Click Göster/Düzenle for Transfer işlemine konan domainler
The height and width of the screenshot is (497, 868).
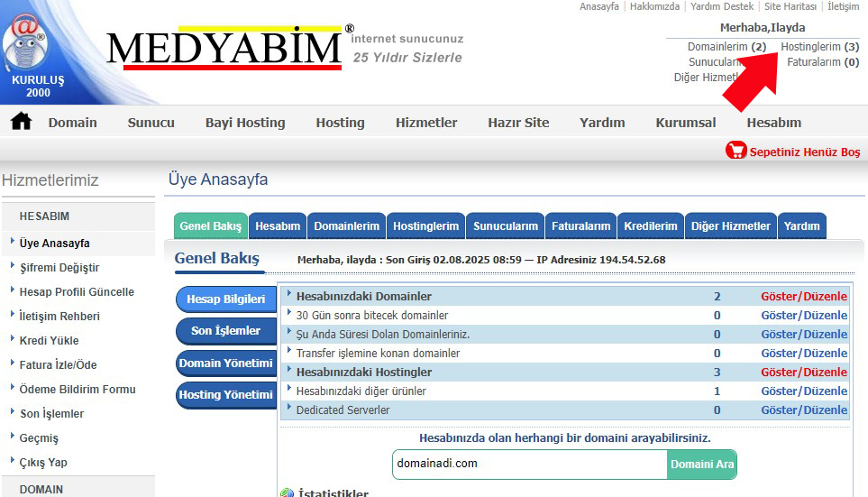tap(804, 353)
